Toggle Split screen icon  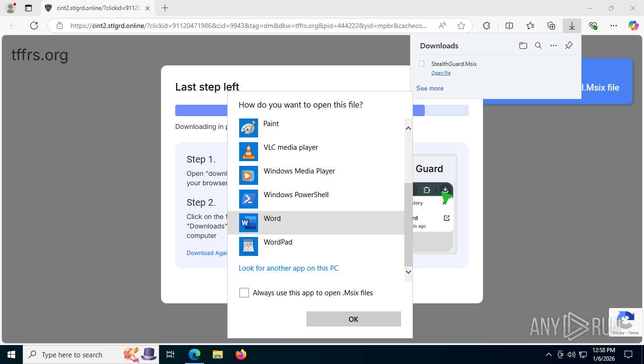pos(509,26)
